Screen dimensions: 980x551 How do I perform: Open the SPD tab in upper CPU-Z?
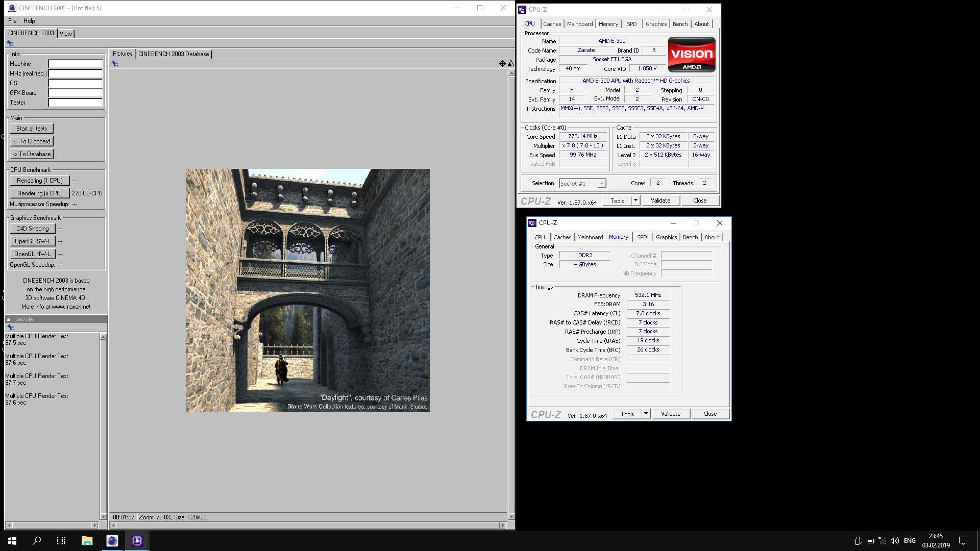(632, 24)
